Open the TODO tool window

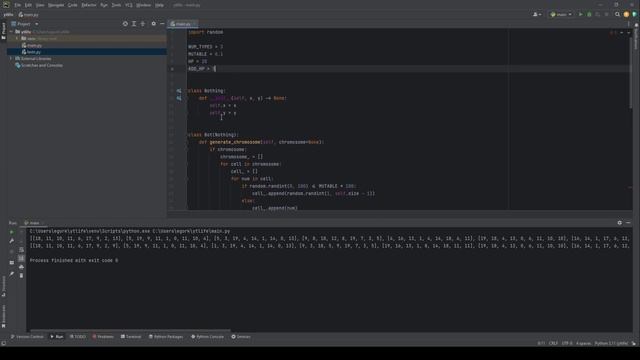(78, 337)
